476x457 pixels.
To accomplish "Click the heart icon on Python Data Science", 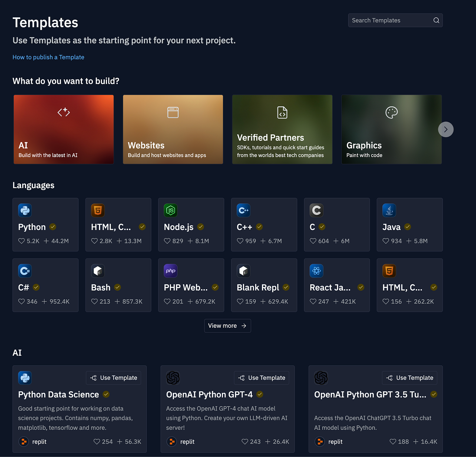I will [x=97, y=442].
